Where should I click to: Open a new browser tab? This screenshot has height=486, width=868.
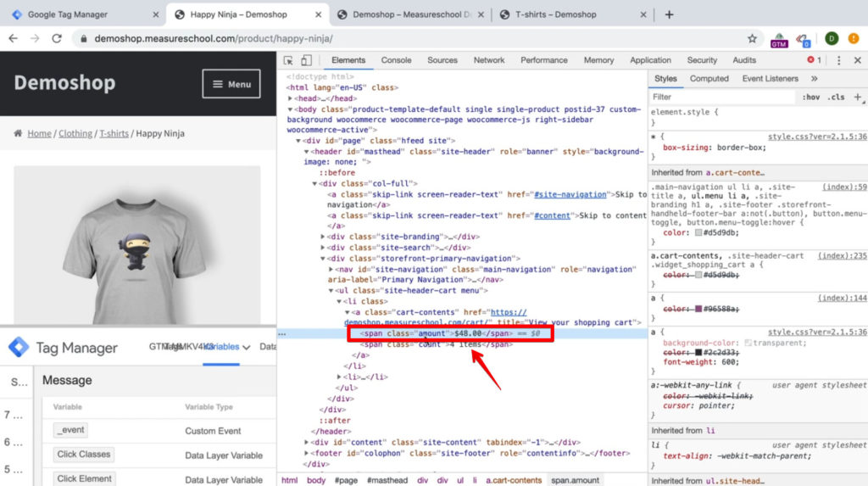click(669, 14)
